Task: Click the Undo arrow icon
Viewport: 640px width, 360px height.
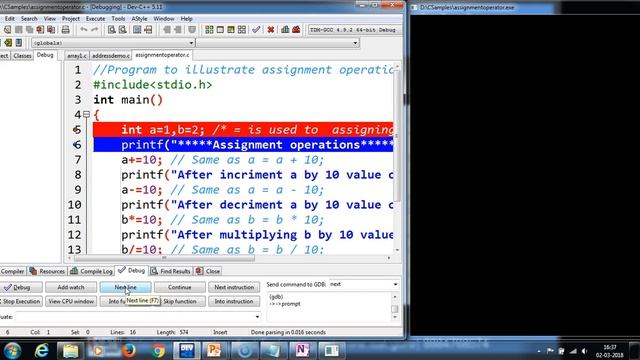Action: (84, 30)
